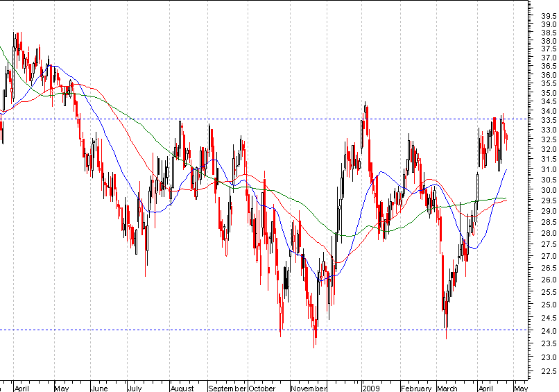Click the 2009 year label
The width and height of the screenshot is (559, 392).
[x=371, y=388]
